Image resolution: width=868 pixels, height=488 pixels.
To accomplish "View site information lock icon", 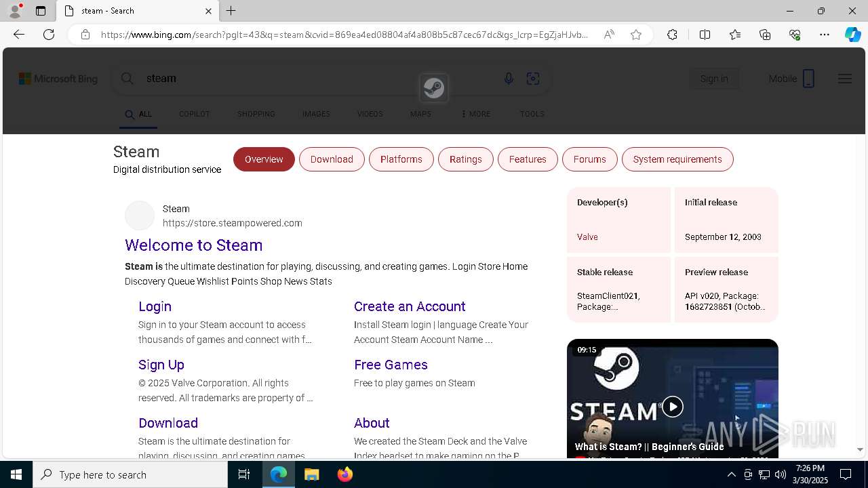I will pyautogui.click(x=85, y=35).
